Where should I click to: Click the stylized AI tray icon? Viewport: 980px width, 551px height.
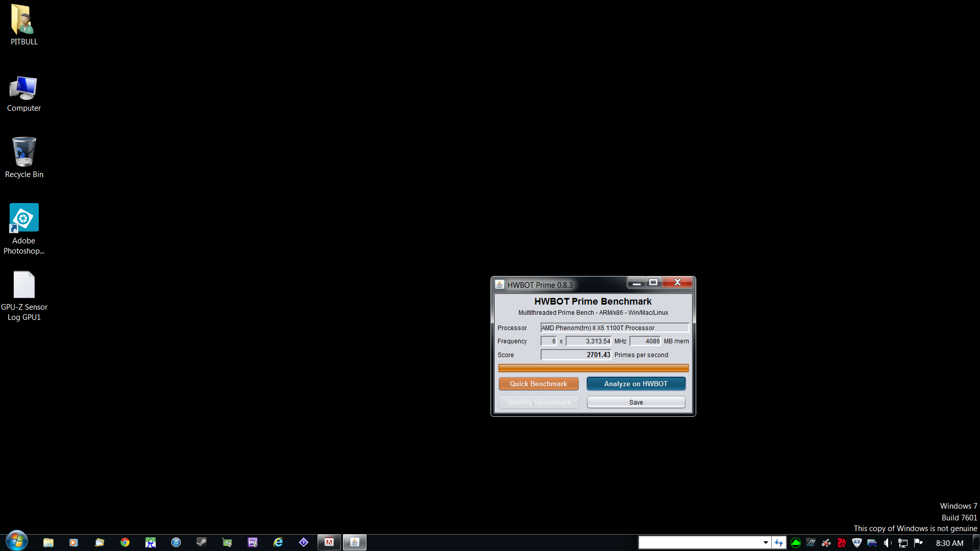[x=811, y=543]
